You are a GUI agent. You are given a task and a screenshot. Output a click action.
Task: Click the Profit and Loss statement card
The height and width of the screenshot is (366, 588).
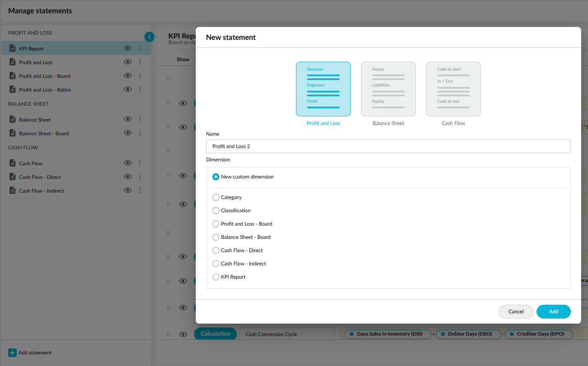coord(323,89)
